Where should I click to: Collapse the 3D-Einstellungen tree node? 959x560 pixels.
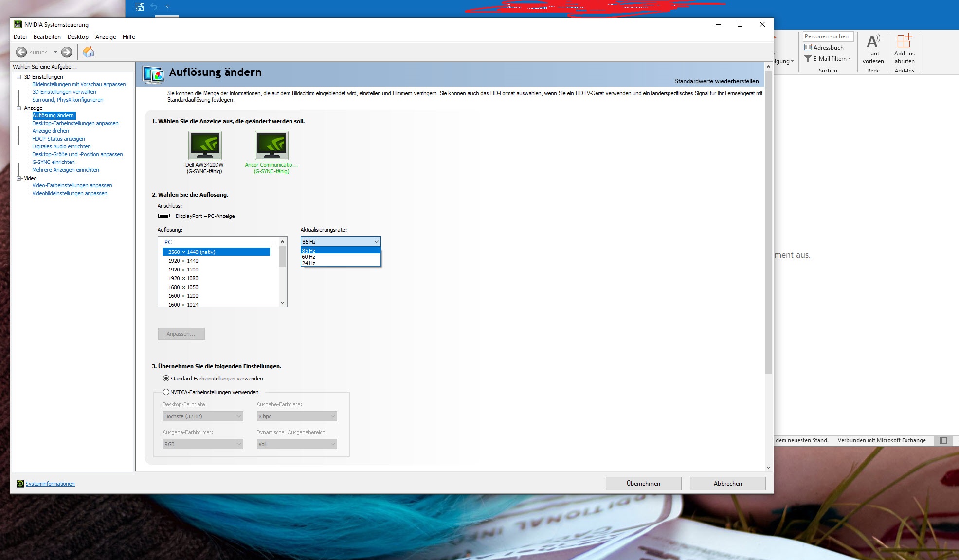point(19,77)
